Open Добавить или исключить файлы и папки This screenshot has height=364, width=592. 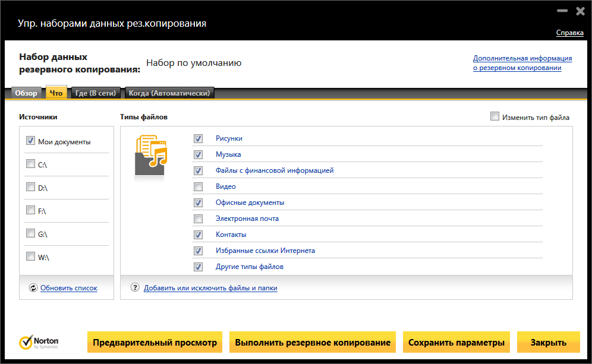pos(210,288)
